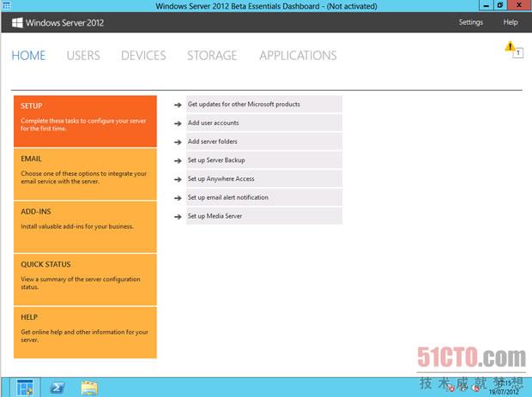Choose Set up Anywhere Access task
Screen dimensions: 532x397
coord(221,179)
